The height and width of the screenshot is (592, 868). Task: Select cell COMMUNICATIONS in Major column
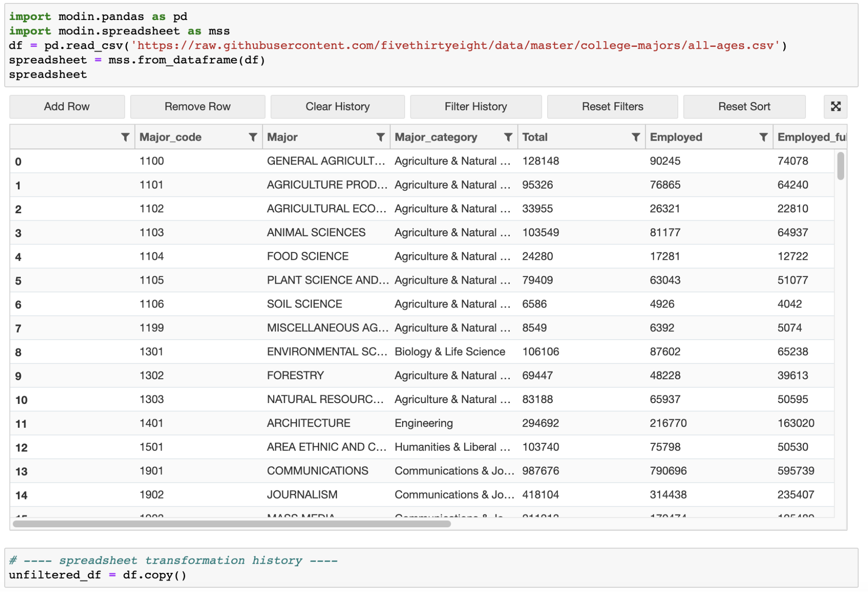(x=326, y=471)
